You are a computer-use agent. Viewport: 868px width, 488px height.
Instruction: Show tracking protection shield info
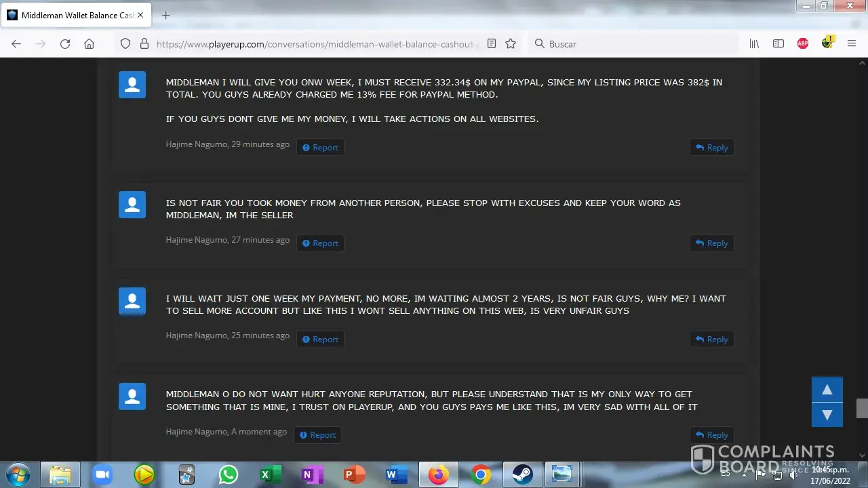[125, 43]
